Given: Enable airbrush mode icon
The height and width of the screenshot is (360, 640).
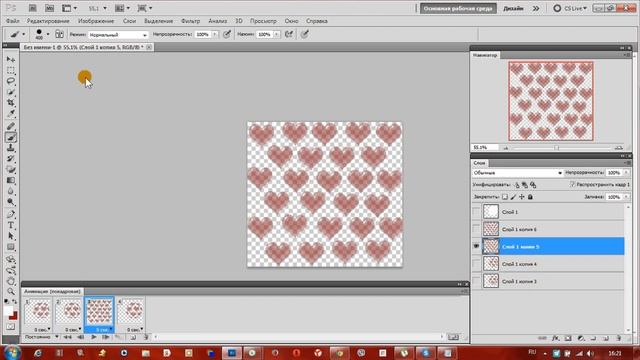Looking at the screenshot, I should (x=289, y=34).
